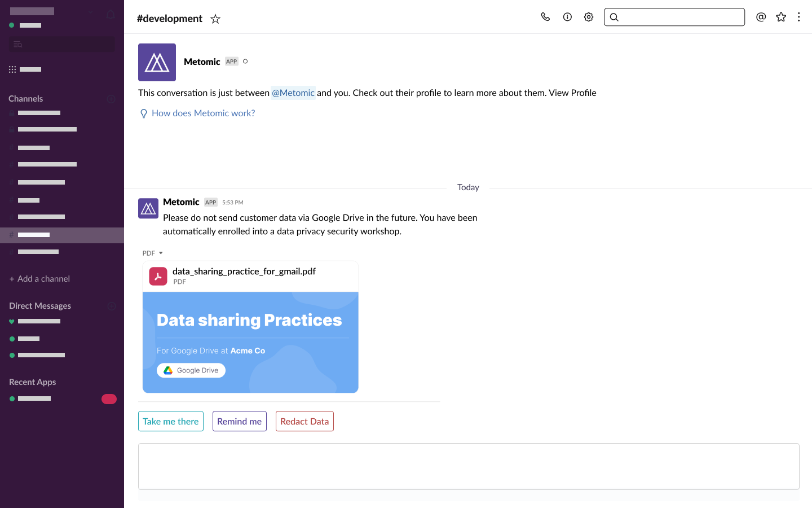Star the #development channel
Screen dimensions: 812x508
click(215, 18)
